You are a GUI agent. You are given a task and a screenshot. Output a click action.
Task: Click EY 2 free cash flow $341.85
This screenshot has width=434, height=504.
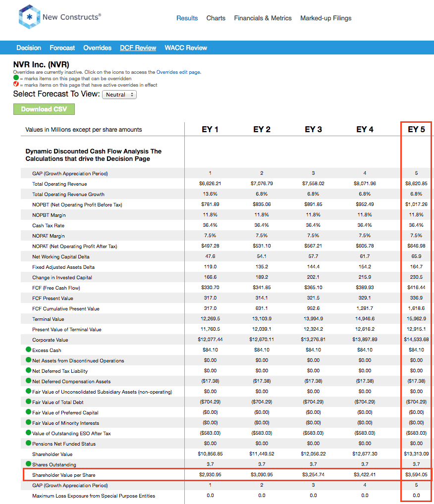pos(262,287)
